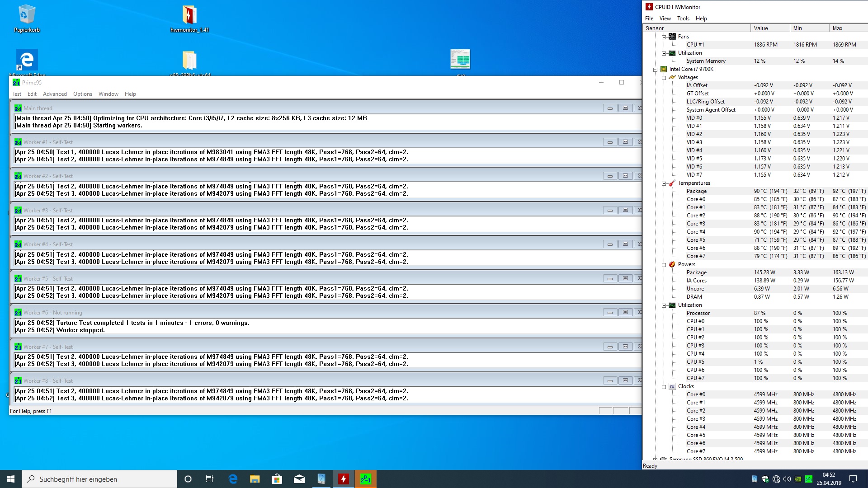Select the DRAM power row
This screenshot has width=868, height=488.
[755, 297]
